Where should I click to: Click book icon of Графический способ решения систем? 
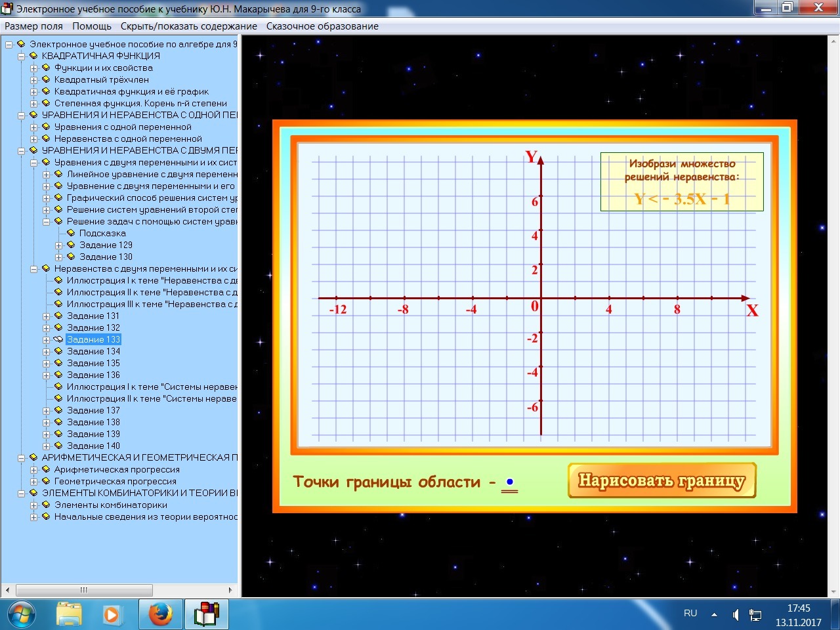[x=58, y=198]
